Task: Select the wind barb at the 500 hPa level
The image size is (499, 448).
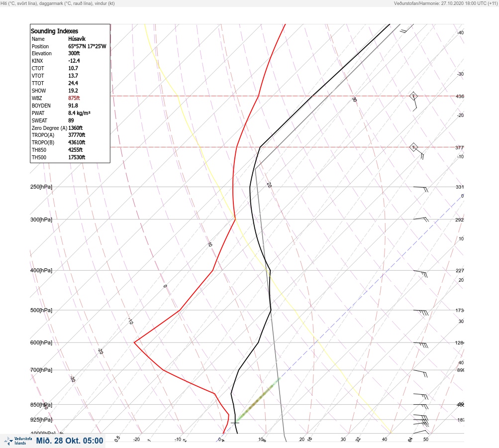Action: 421,313
